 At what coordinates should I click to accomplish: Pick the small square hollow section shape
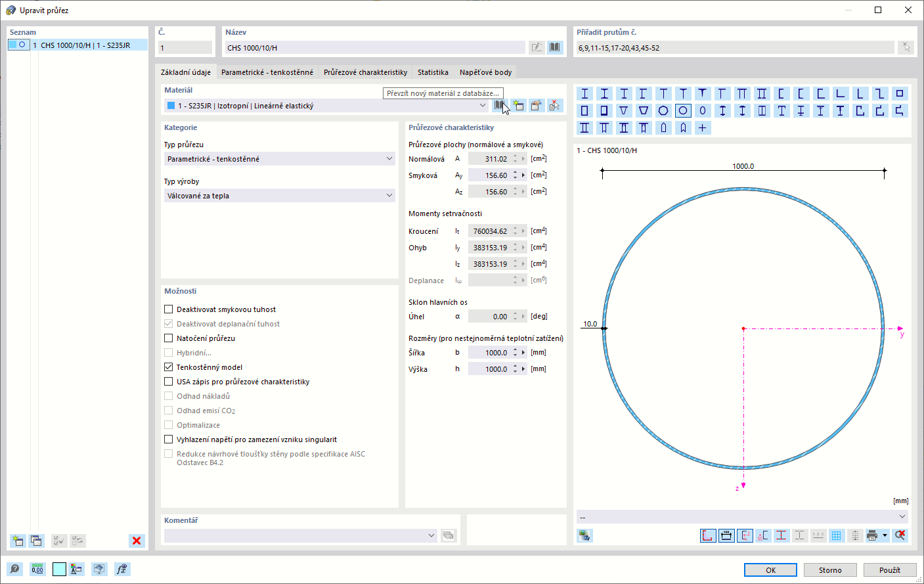tap(900, 93)
